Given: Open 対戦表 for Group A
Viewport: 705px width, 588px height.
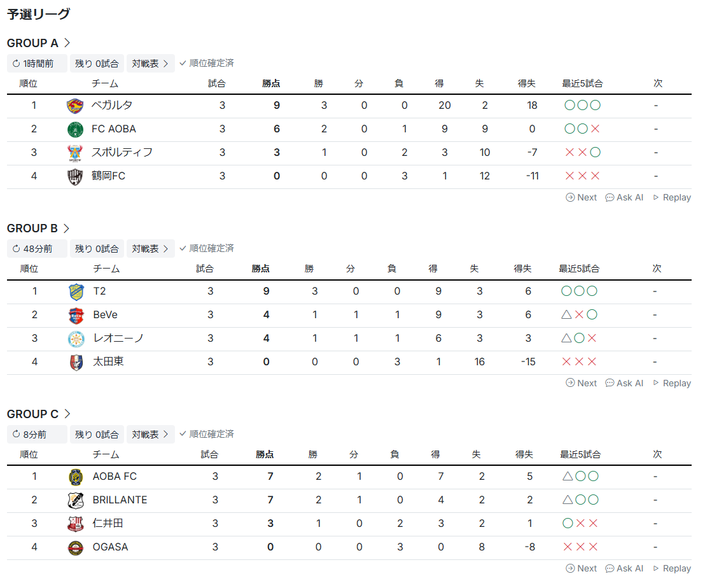Looking at the screenshot, I should (x=150, y=64).
